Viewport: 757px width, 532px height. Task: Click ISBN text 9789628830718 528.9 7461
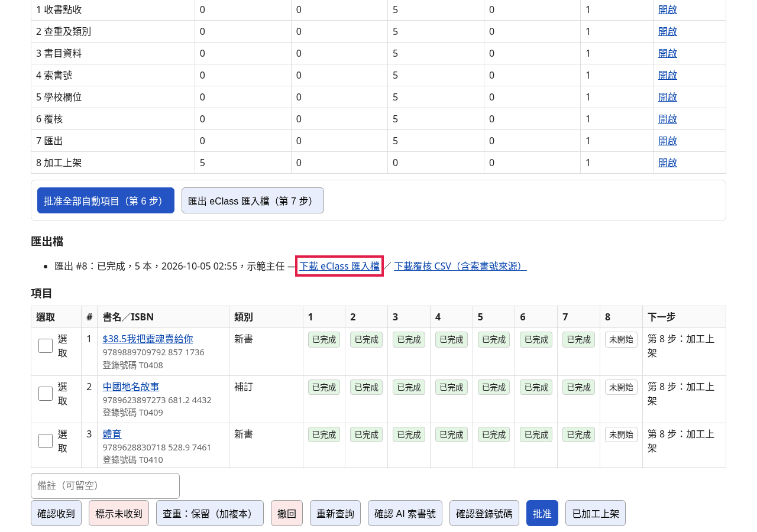pos(157,447)
